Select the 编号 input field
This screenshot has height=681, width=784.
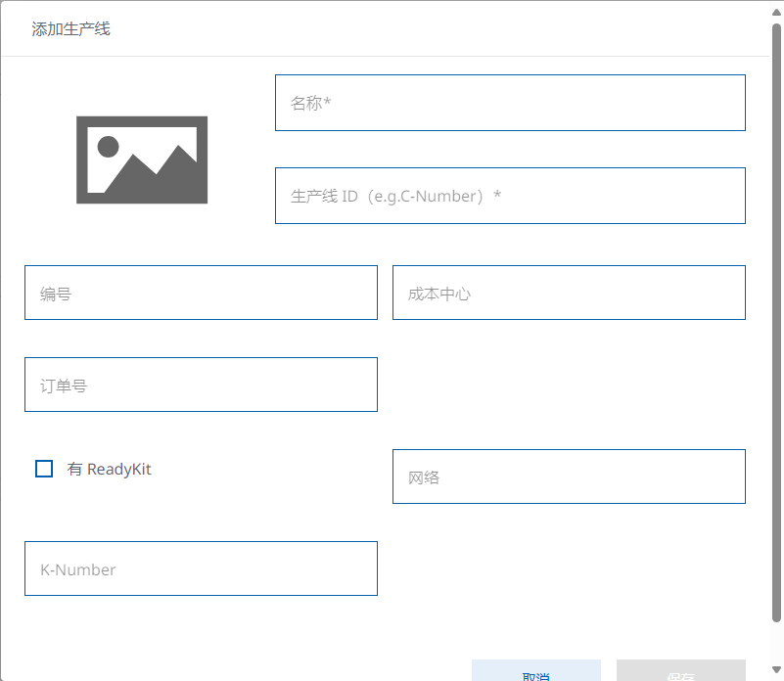pyautogui.click(x=201, y=293)
